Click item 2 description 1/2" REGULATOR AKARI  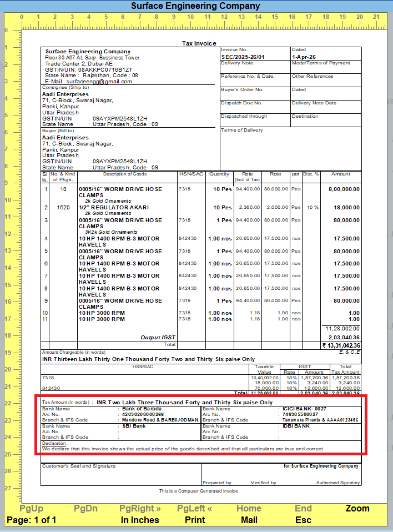(x=114, y=207)
